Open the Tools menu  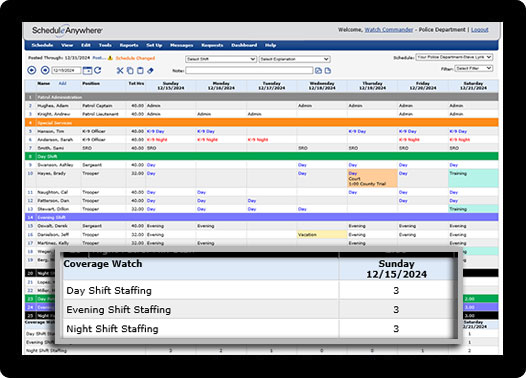tap(105, 45)
